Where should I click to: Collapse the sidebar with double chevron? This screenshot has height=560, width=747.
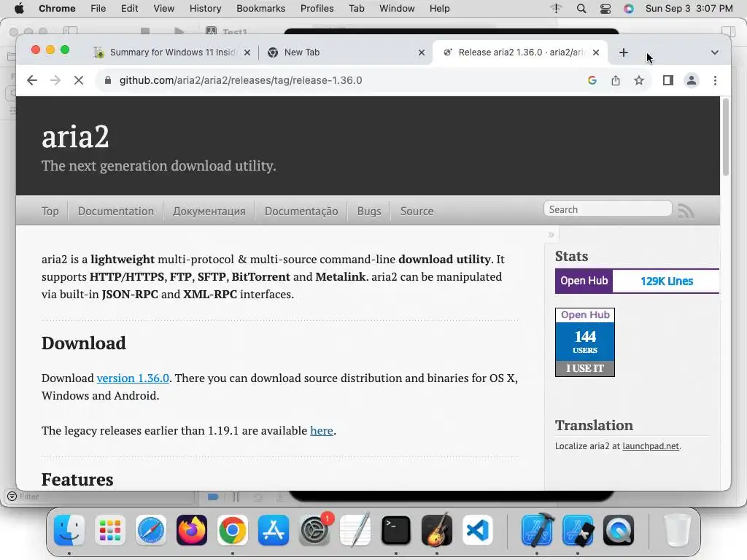(x=551, y=235)
